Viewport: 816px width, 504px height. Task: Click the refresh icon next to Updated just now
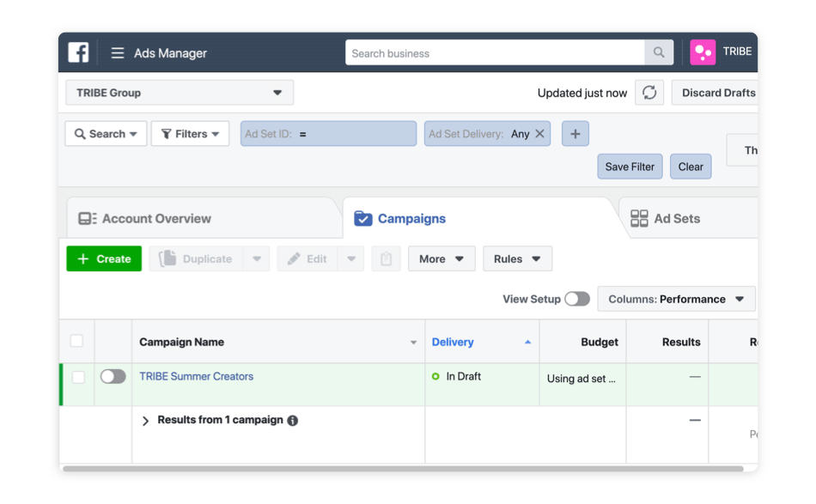649,93
